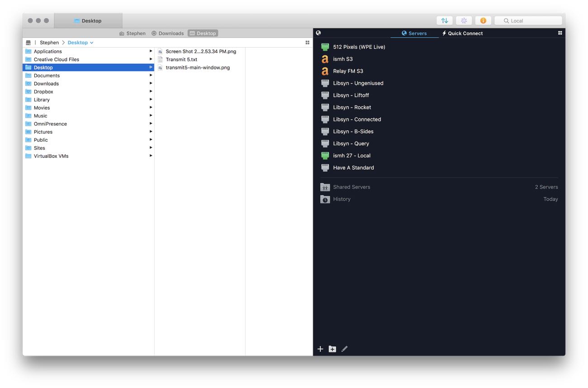Screen dimensions: 588x388
Task: Expand the Music folder arrow
Action: (x=151, y=116)
